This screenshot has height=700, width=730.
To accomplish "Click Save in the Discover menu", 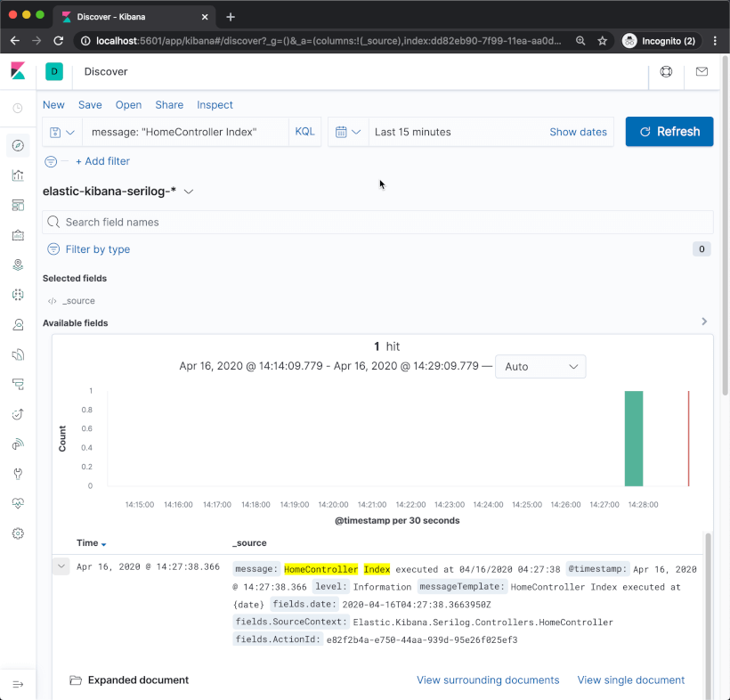I will 90,105.
